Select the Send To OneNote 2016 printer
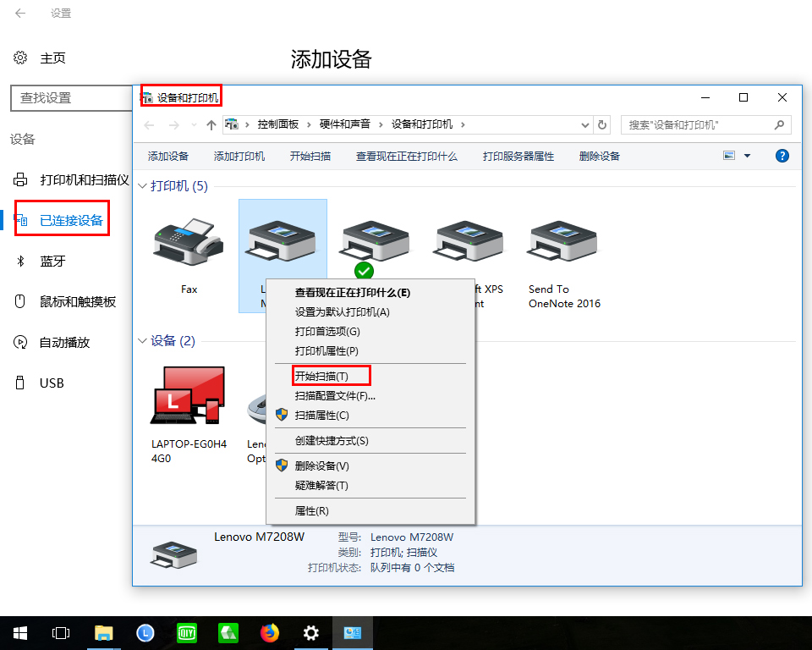The width and height of the screenshot is (812, 650). (x=562, y=242)
